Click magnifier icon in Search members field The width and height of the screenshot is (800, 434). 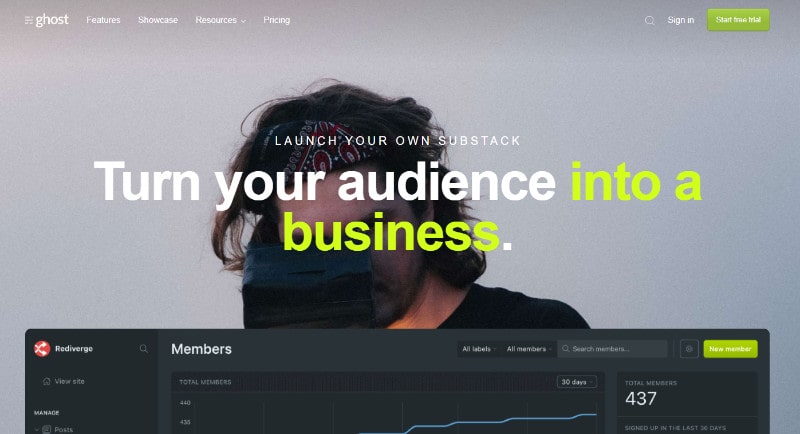tap(565, 349)
